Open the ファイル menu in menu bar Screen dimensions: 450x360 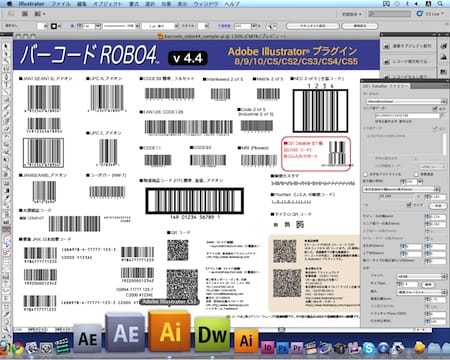pos(60,4)
